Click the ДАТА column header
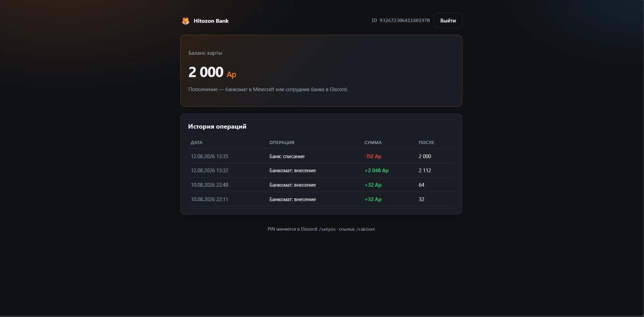This screenshot has width=644, height=317. (x=197, y=142)
